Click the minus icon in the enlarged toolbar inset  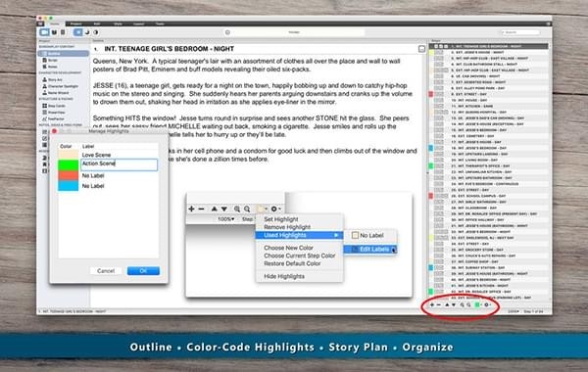click(x=201, y=209)
